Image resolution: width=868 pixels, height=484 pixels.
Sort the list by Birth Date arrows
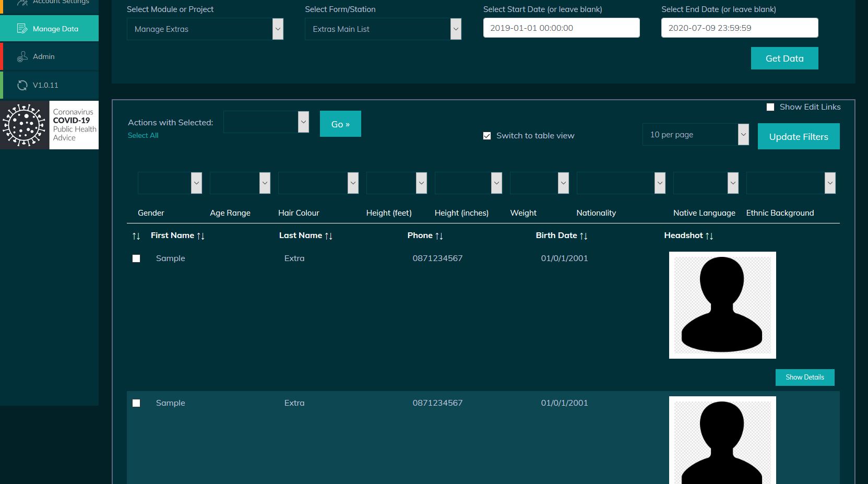(x=584, y=235)
